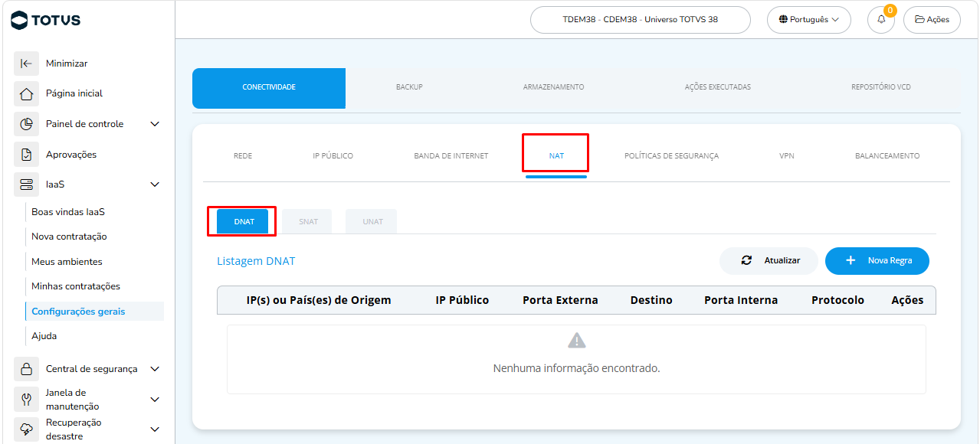Select the IP PÚBLICO sub-tab

click(333, 156)
